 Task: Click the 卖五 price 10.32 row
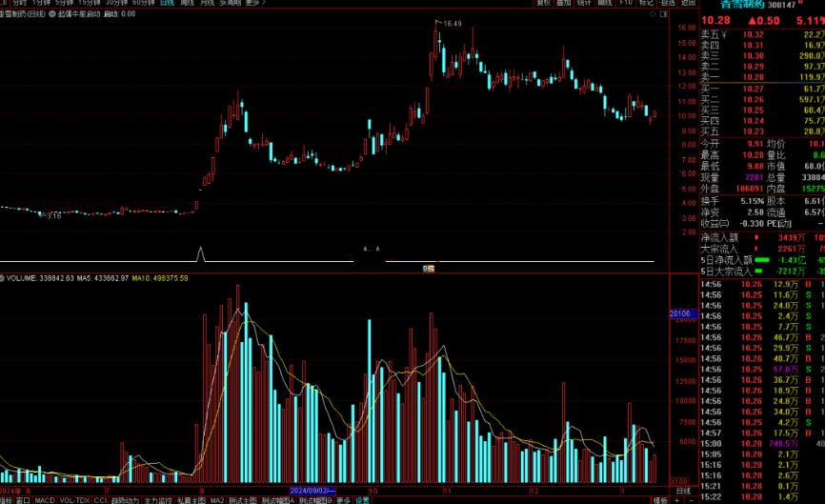pos(762,34)
